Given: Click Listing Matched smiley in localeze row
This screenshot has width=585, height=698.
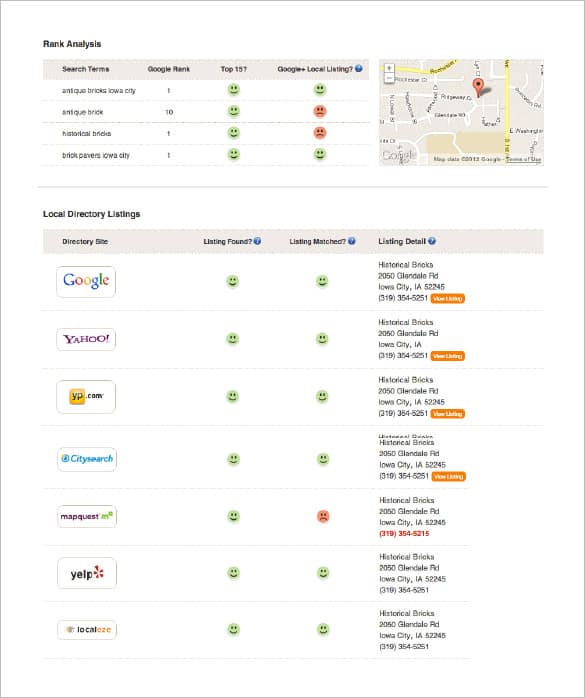Looking at the screenshot, I should point(323,629).
